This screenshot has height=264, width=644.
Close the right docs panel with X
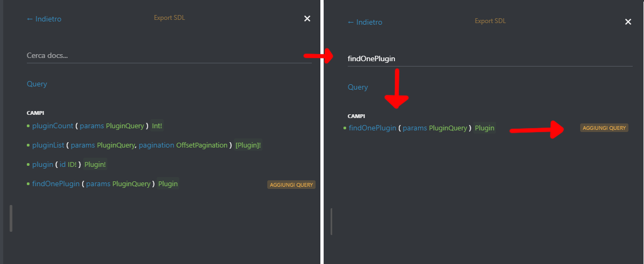tap(628, 22)
